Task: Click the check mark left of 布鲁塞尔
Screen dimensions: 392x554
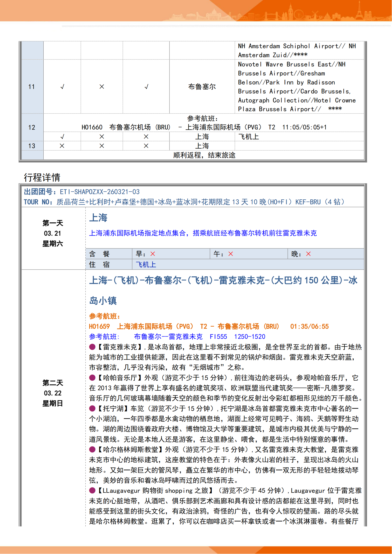Action: click(146, 87)
